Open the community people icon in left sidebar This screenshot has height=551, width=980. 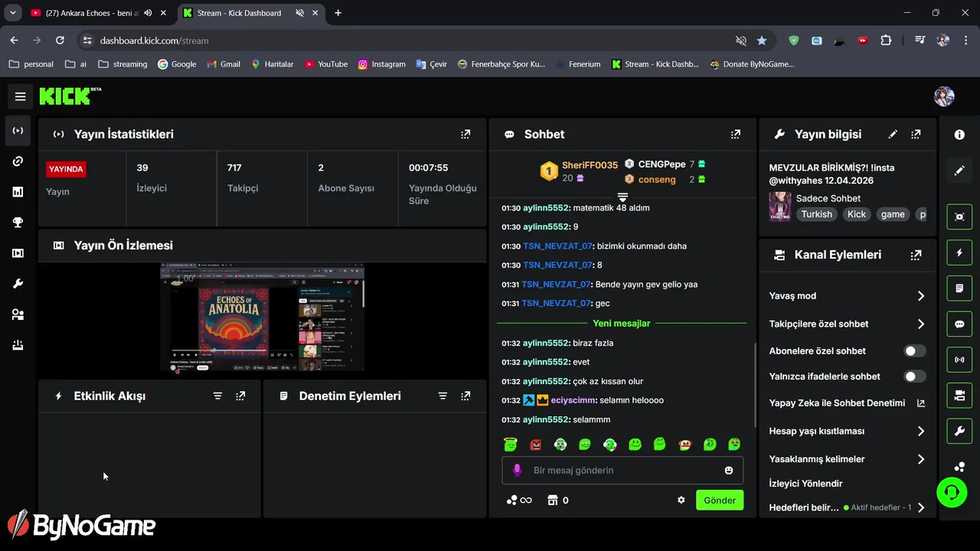pyautogui.click(x=18, y=315)
